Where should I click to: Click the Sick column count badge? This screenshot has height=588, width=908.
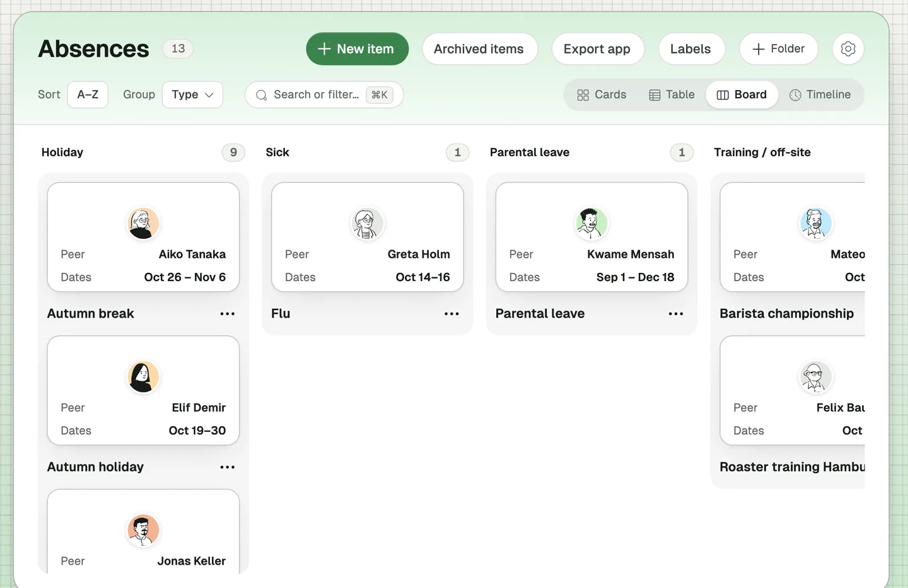point(458,153)
